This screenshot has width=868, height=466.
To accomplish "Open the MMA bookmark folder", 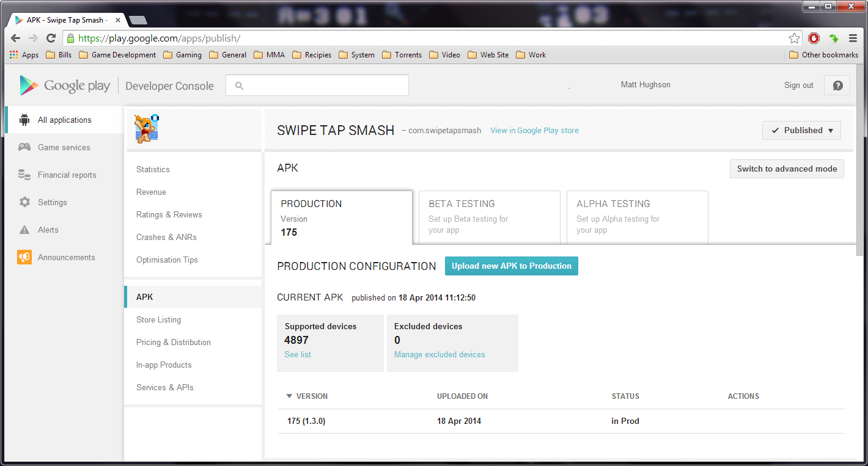I will pos(270,55).
